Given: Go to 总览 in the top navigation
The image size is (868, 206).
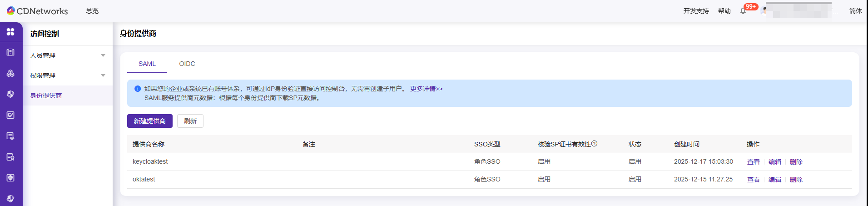Looking at the screenshot, I should tap(92, 11).
